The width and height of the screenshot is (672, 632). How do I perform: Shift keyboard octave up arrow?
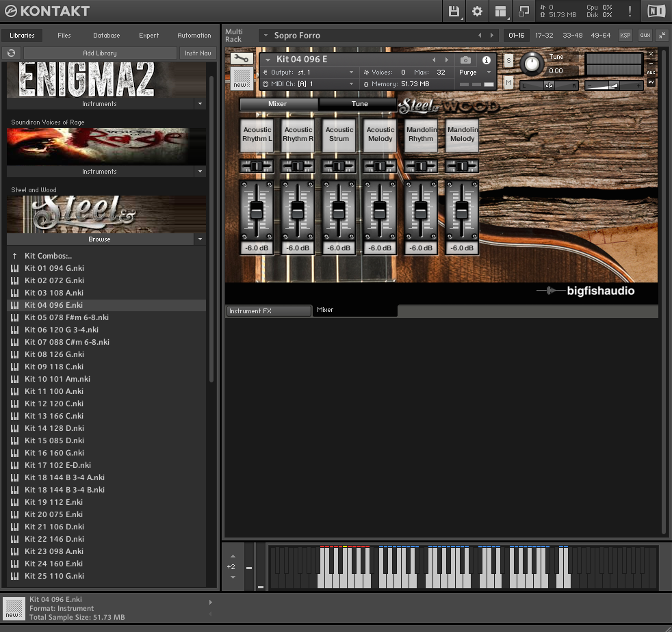pyautogui.click(x=233, y=556)
